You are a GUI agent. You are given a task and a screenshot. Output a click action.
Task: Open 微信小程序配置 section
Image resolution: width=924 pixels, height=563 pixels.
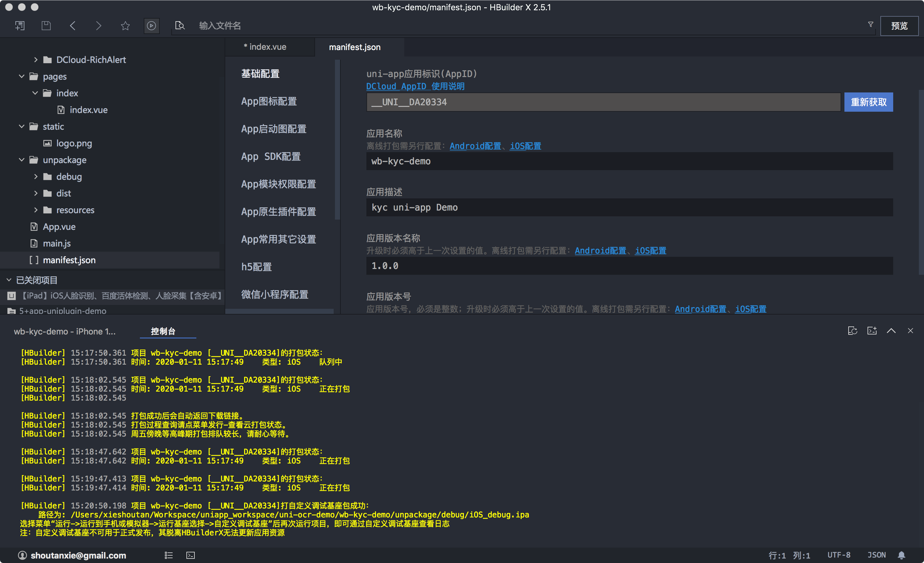click(x=275, y=294)
